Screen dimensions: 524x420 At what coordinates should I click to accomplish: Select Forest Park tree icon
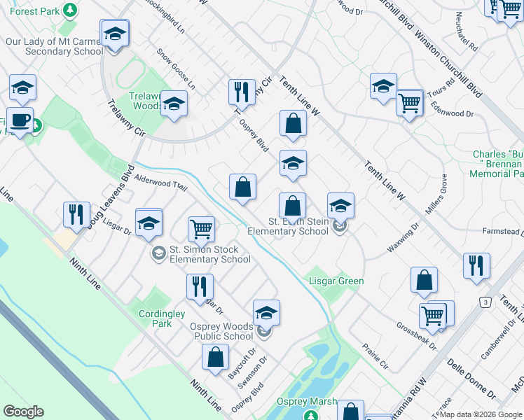click(x=70, y=10)
